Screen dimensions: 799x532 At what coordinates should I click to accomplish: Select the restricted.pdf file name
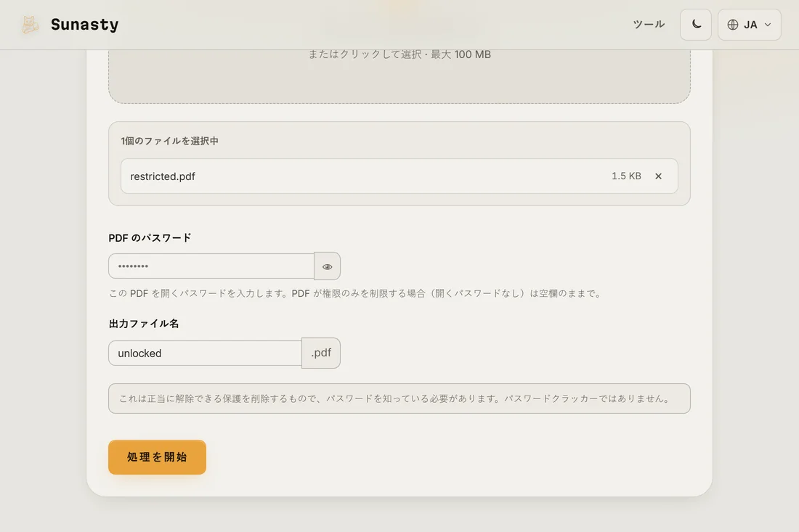click(163, 176)
